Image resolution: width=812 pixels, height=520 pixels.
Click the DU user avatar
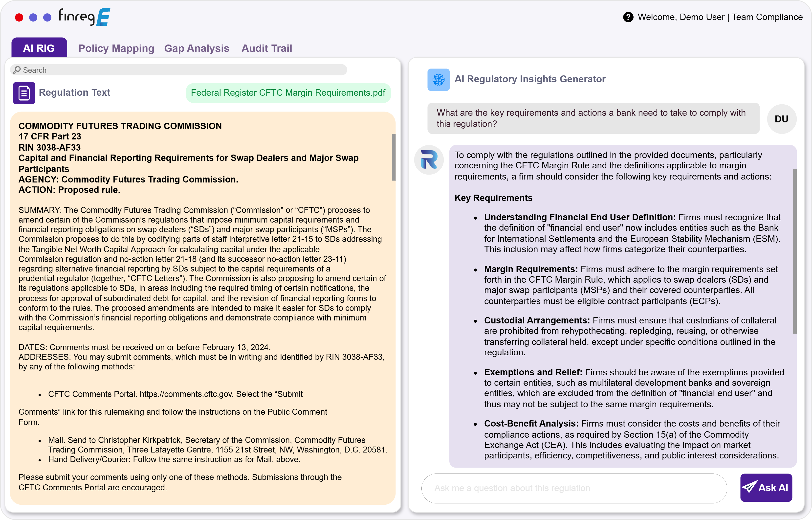pyautogui.click(x=781, y=119)
